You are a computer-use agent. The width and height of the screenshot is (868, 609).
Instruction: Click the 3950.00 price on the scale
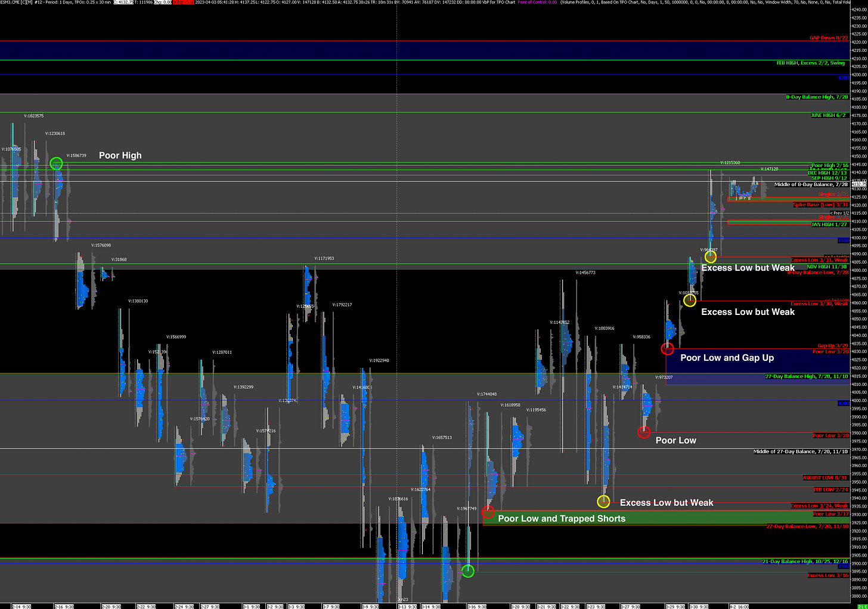pos(859,482)
